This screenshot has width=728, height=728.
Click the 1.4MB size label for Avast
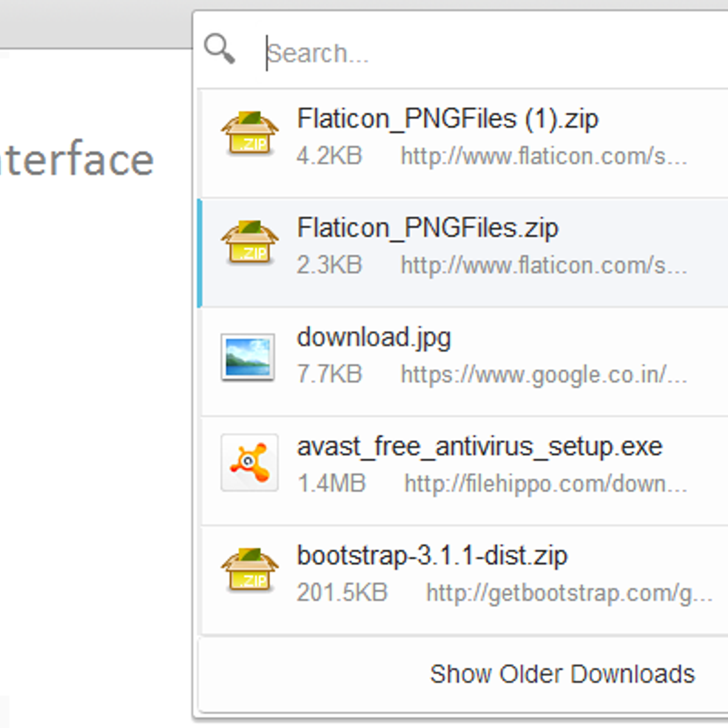click(x=331, y=484)
